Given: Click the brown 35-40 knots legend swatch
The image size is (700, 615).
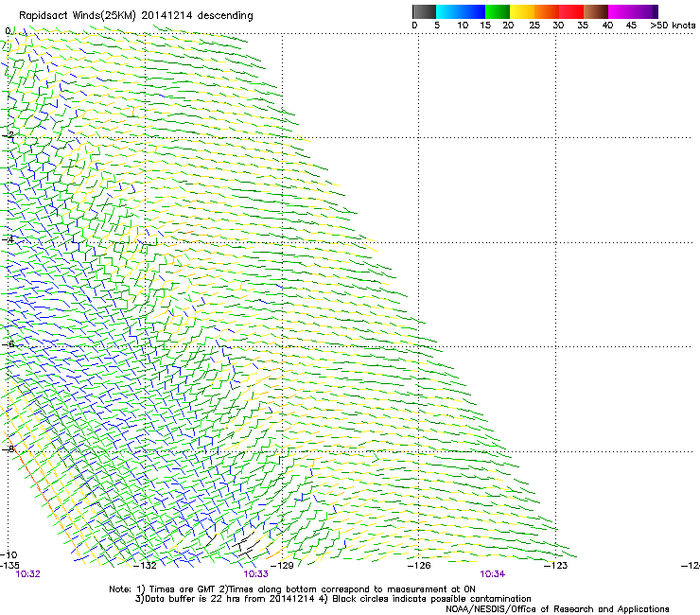Looking at the screenshot, I should click(596, 11).
